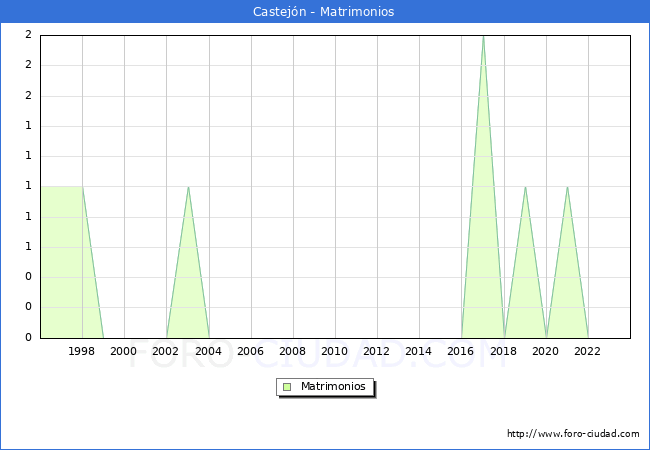Click the peak at year 2019
The height and width of the screenshot is (450, 650).
coord(525,187)
